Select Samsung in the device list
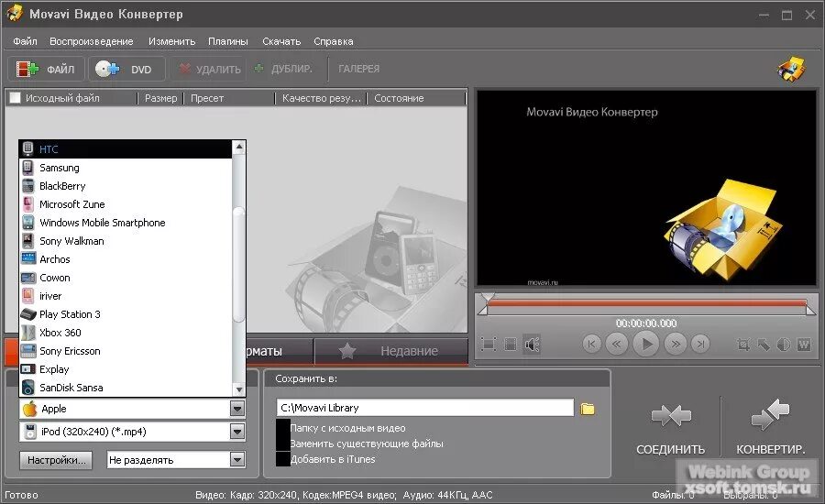825x504 pixels. pos(126,168)
